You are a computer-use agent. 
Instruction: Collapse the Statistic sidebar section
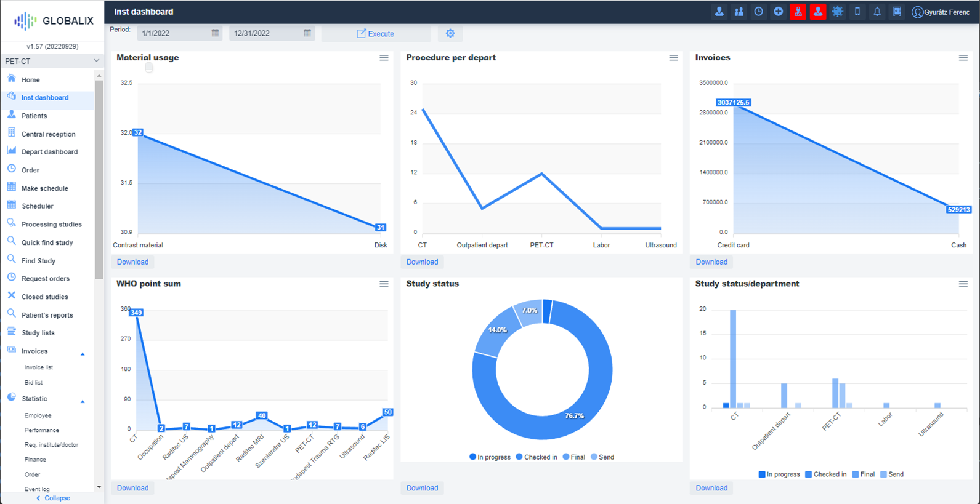click(x=83, y=401)
